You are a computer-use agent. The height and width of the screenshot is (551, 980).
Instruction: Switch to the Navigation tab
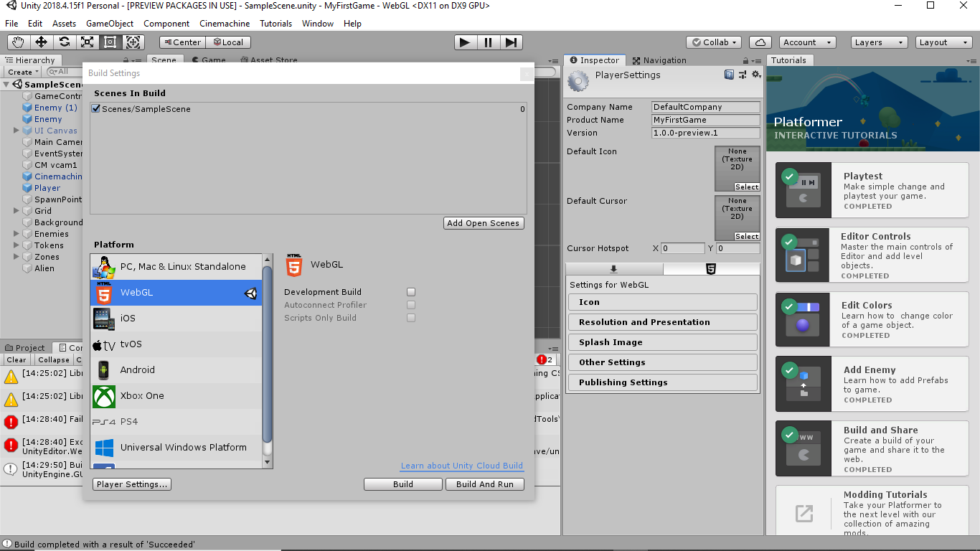(659, 60)
